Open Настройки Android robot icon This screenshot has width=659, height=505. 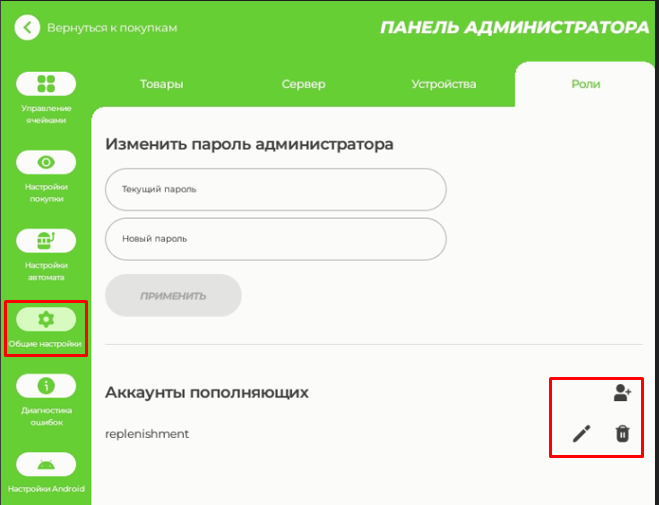(x=45, y=464)
